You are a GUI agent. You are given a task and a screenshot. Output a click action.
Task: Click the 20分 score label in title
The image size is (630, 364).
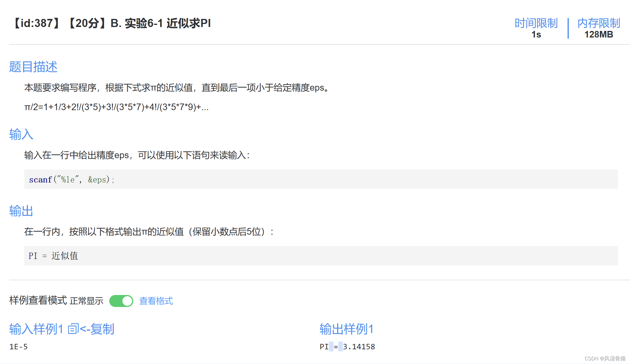point(87,23)
